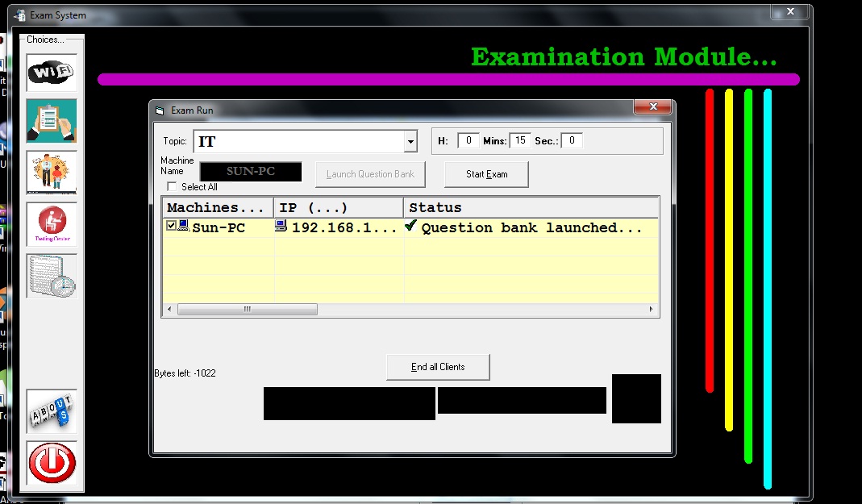This screenshot has width=862, height=504.
Task: Open the people group icon in Choices
Action: coord(52,173)
